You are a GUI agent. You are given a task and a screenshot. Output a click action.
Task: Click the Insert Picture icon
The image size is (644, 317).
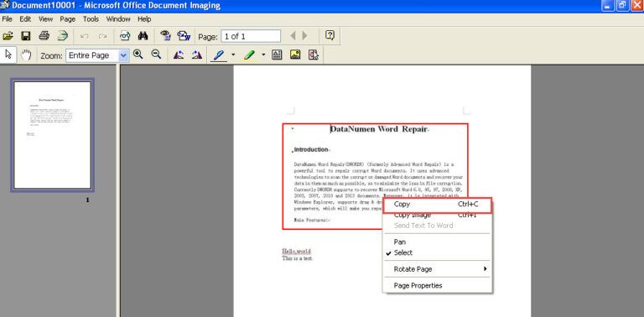(x=295, y=55)
